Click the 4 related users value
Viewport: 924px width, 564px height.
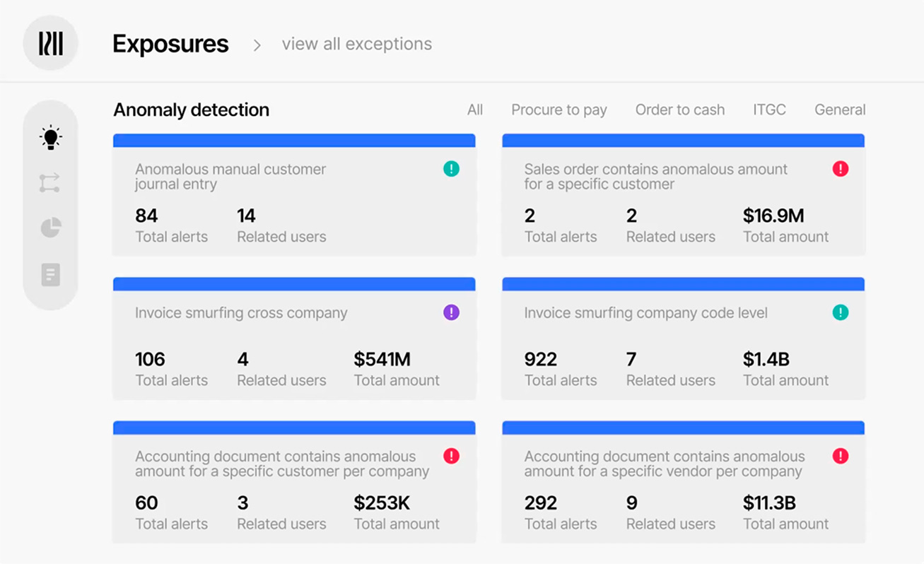(x=242, y=359)
